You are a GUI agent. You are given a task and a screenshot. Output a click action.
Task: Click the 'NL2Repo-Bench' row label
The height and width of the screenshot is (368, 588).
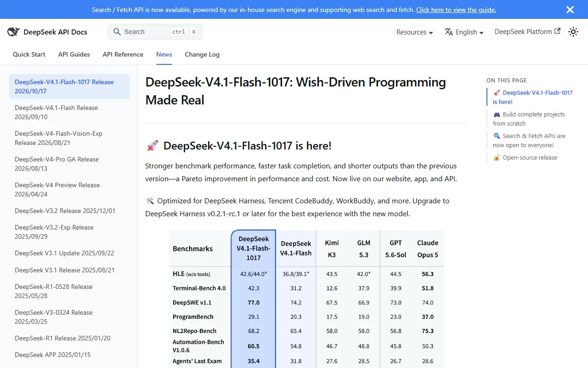coord(194,331)
